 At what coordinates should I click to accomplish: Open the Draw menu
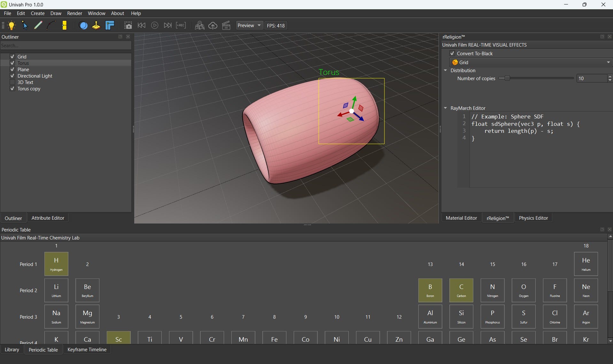pos(56,13)
